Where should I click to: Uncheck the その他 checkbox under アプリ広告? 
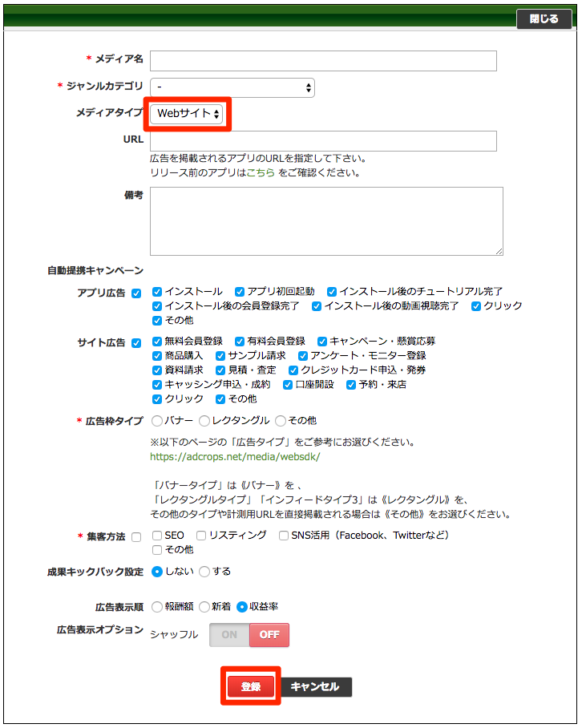click(x=157, y=321)
